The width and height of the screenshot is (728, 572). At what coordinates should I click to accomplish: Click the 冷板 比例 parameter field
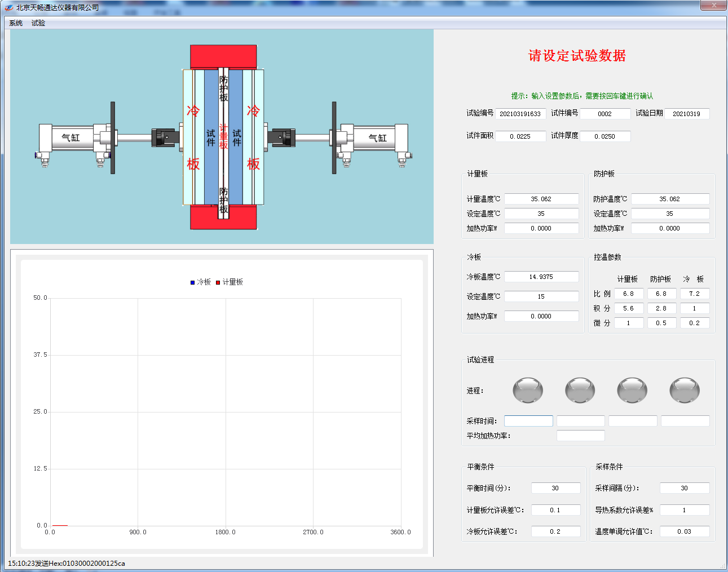[x=694, y=294]
